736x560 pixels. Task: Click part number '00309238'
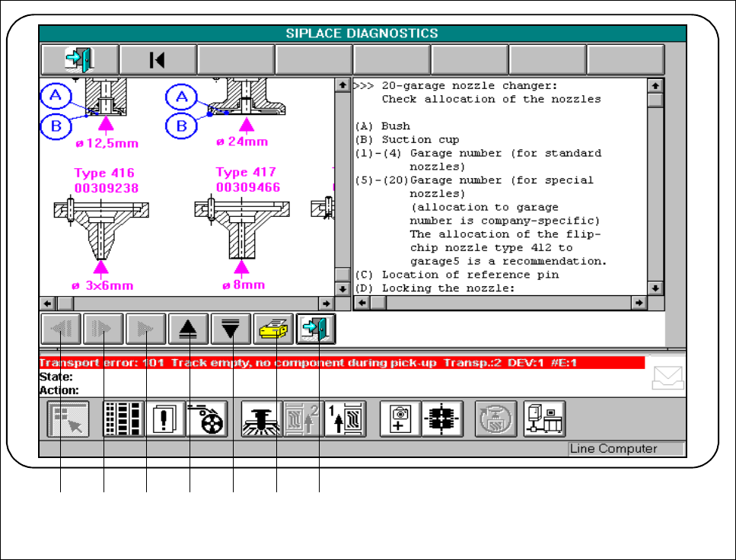107,188
